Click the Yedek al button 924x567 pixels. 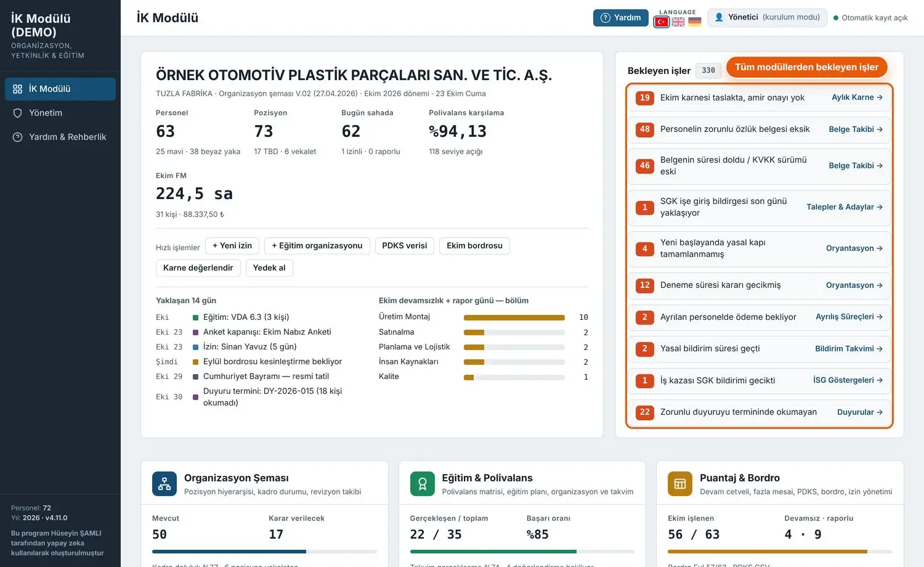pos(269,267)
